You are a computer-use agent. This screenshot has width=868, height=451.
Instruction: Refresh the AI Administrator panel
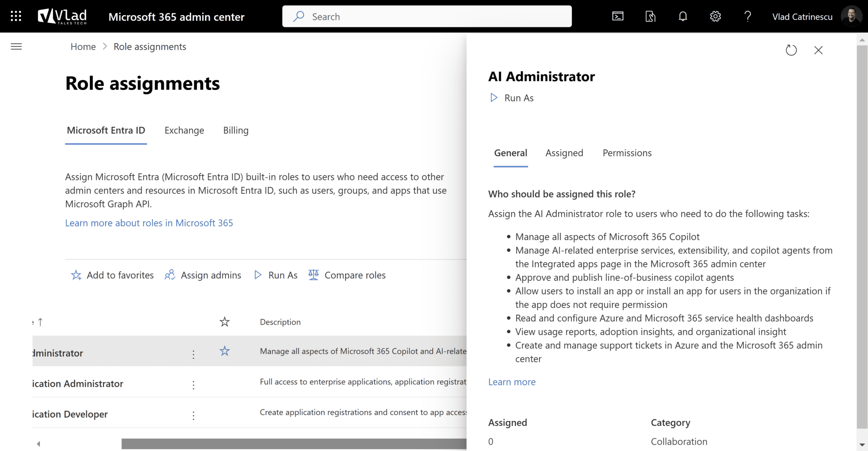pos(792,50)
